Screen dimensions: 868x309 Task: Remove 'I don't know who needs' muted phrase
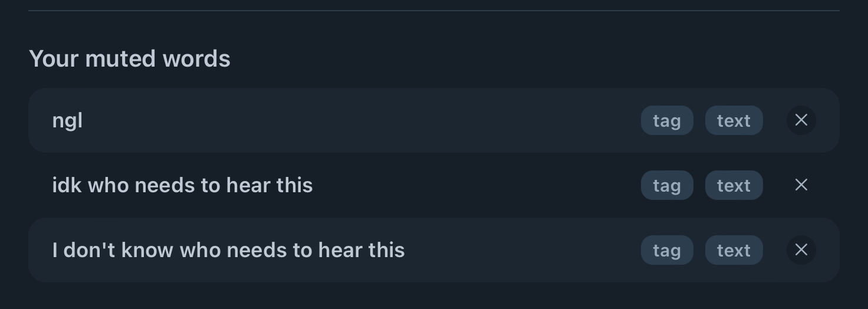coord(801,250)
